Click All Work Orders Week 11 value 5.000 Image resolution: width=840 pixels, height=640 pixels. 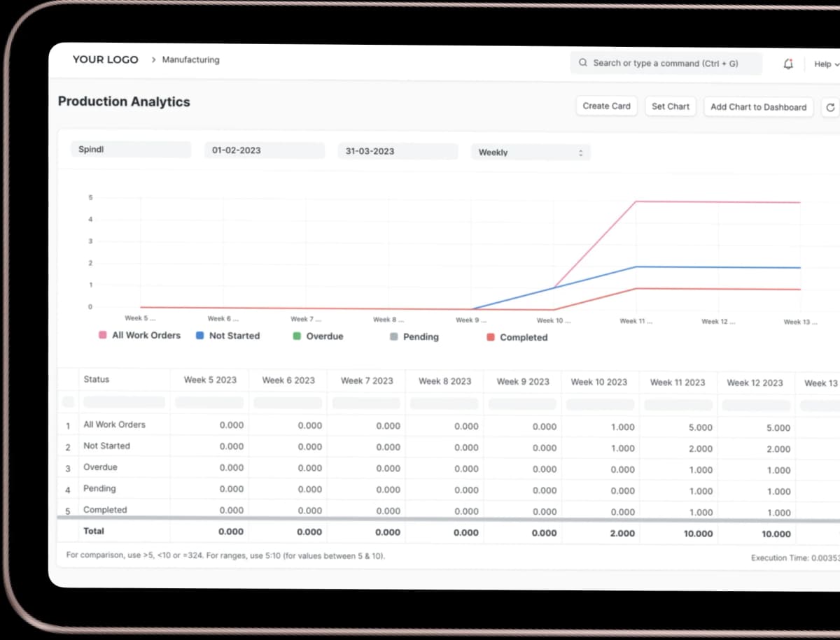[701, 427]
